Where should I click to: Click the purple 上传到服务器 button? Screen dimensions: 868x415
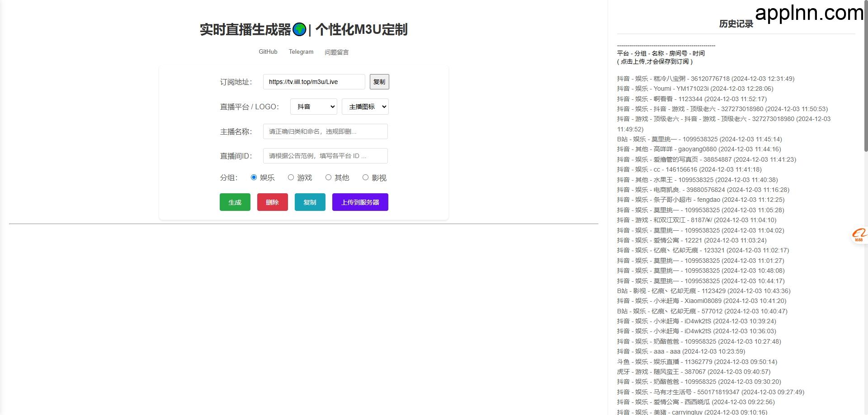[360, 202]
